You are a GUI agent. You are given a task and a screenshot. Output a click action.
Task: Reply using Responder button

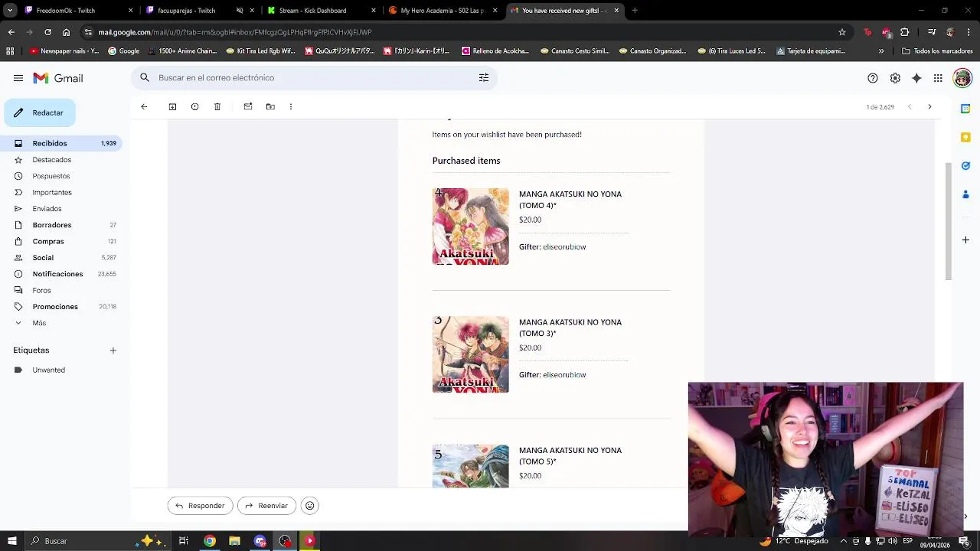coord(201,505)
